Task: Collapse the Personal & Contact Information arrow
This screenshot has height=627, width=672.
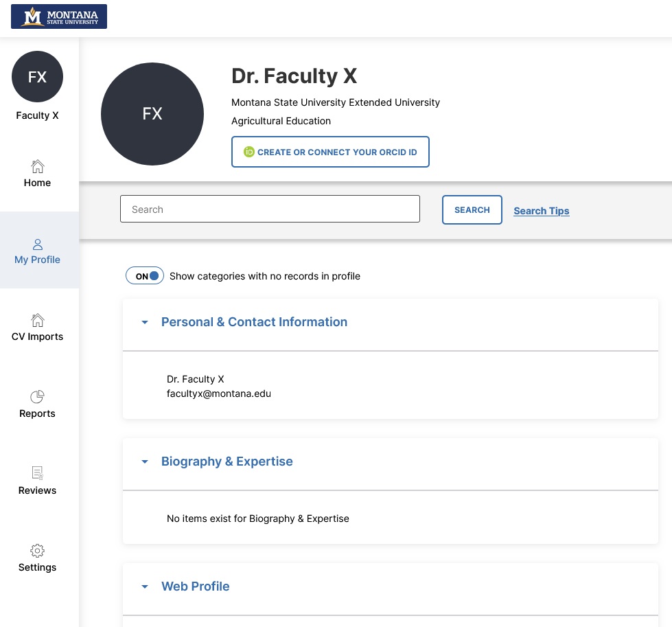Action: [145, 322]
